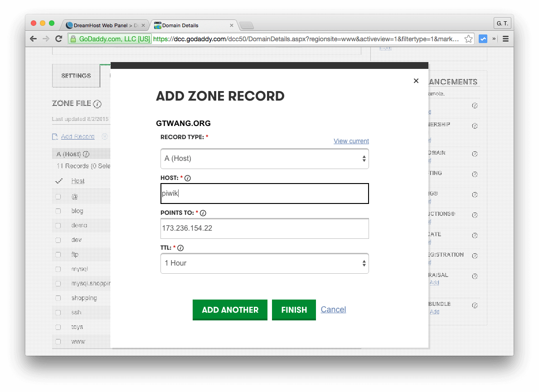This screenshot has width=539, height=392.
Task: Click the POINTS TO info icon
Action: coord(203,213)
